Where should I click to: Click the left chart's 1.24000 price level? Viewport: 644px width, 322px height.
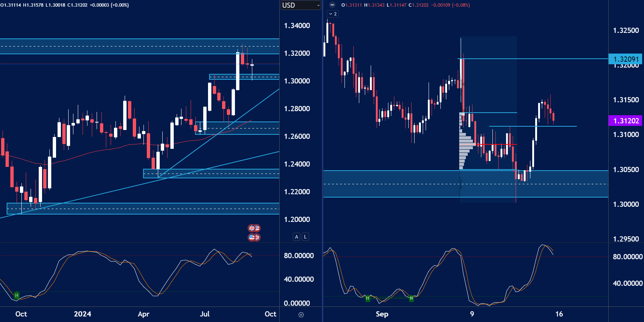click(x=297, y=164)
